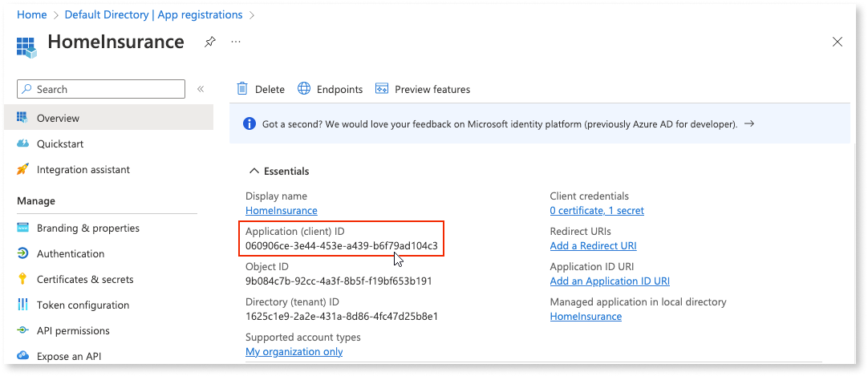
Task: Open the more options ellipsis menu
Action: click(236, 42)
